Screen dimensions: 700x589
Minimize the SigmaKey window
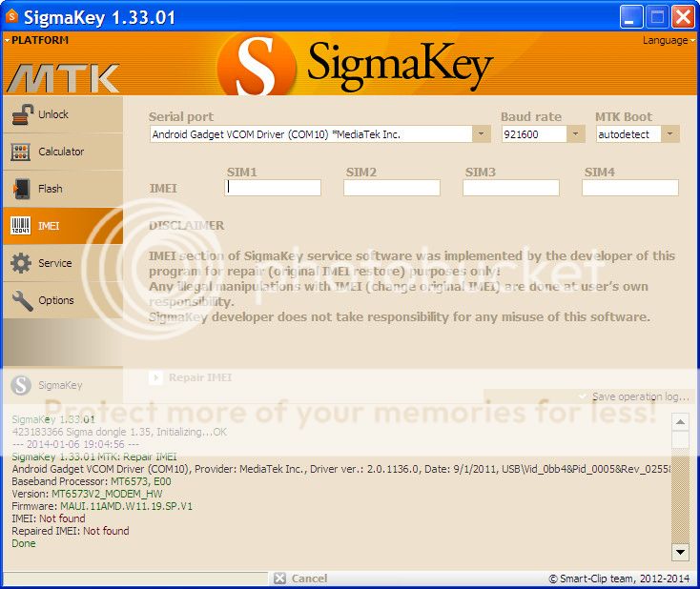630,17
